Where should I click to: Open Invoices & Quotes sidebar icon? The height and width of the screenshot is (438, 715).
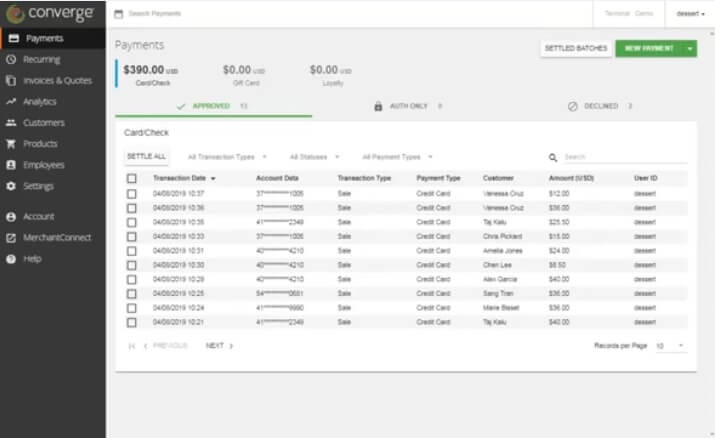(11, 81)
